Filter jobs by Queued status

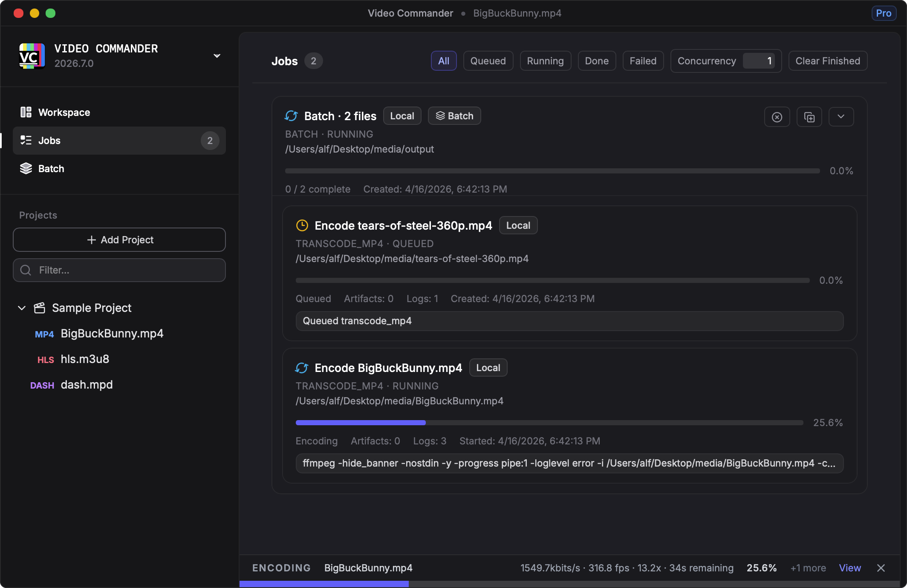[x=488, y=61]
